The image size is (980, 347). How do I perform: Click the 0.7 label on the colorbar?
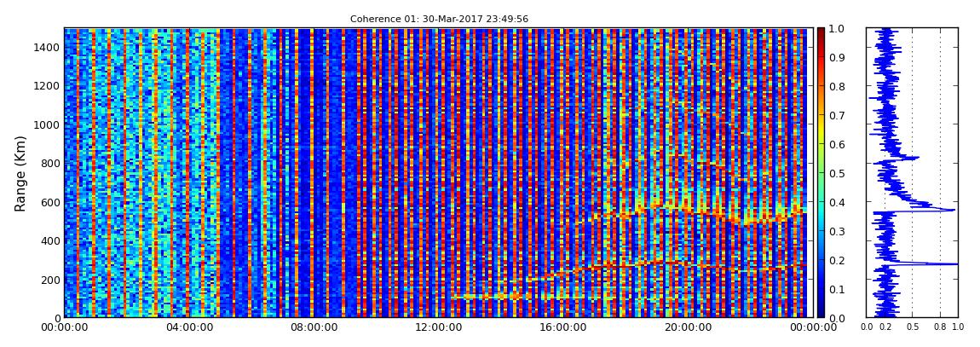(x=836, y=115)
